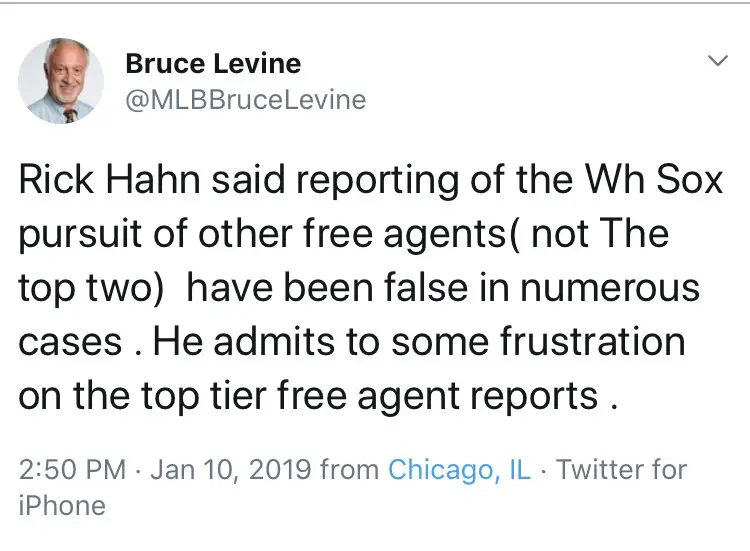Expand the tweet options chevron
The height and width of the screenshot is (551, 750).
tap(717, 62)
